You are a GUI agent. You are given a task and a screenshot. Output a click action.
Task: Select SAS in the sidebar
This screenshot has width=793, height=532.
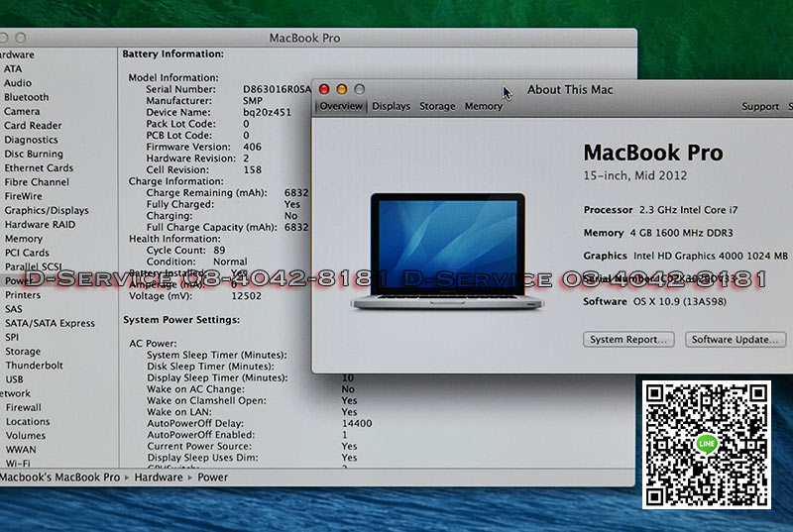tap(14, 309)
